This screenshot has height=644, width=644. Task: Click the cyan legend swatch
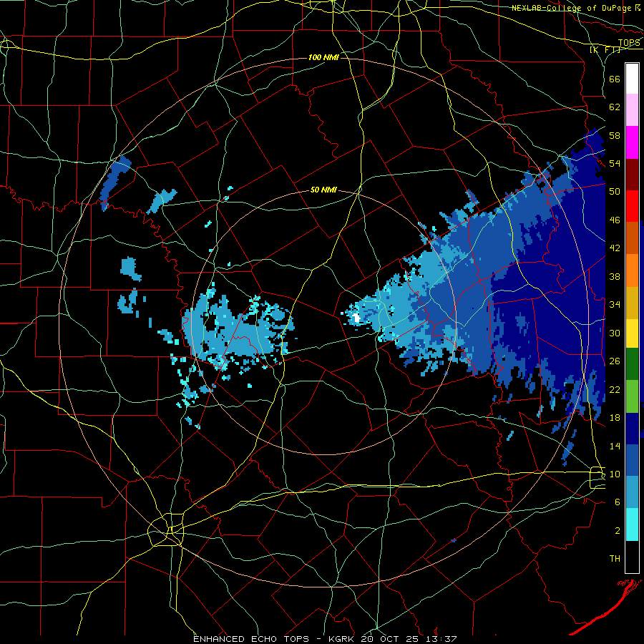(632, 525)
